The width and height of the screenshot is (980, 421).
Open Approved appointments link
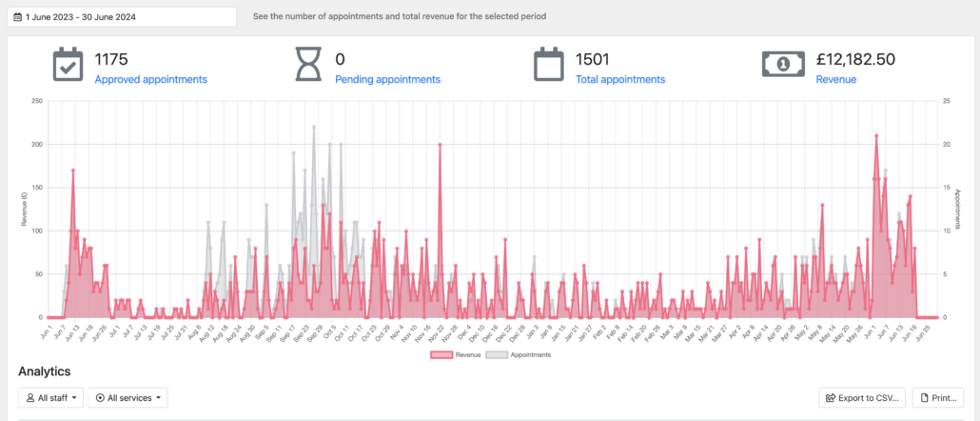[150, 79]
